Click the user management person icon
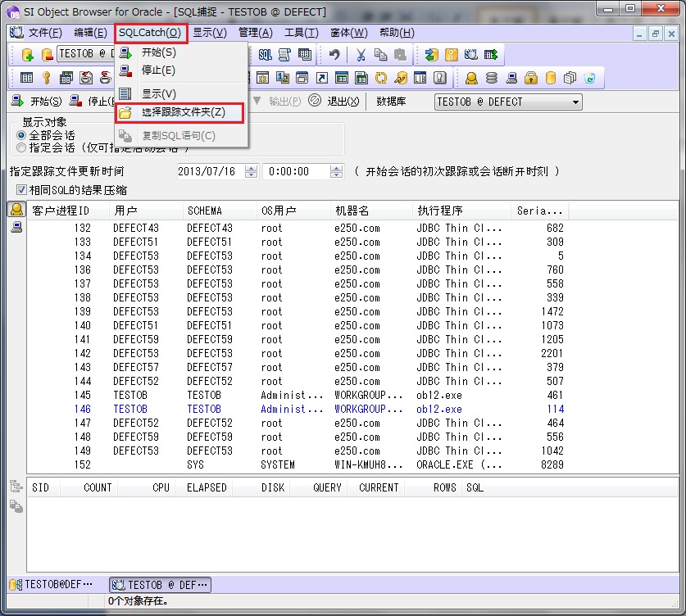Screen dimensions: 686x616 [x=471, y=79]
